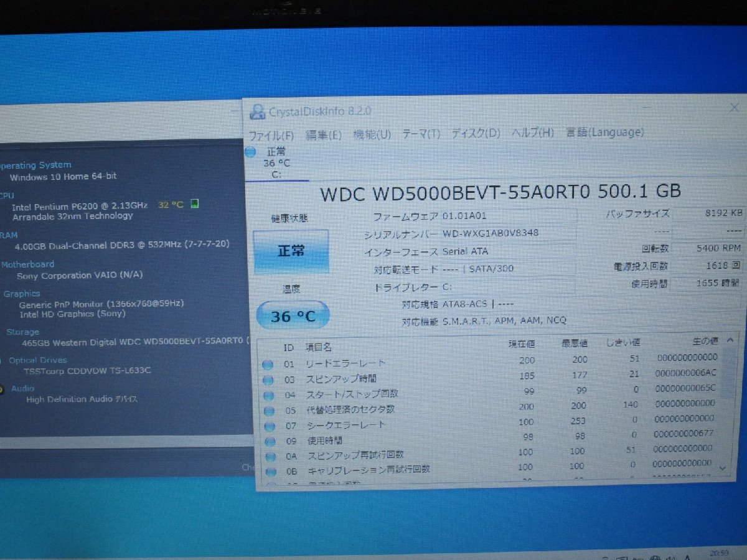Screen dimensions: 747x560
Task: Click the 32 °C CPU temperature in Speccy
Action: [x=171, y=205]
